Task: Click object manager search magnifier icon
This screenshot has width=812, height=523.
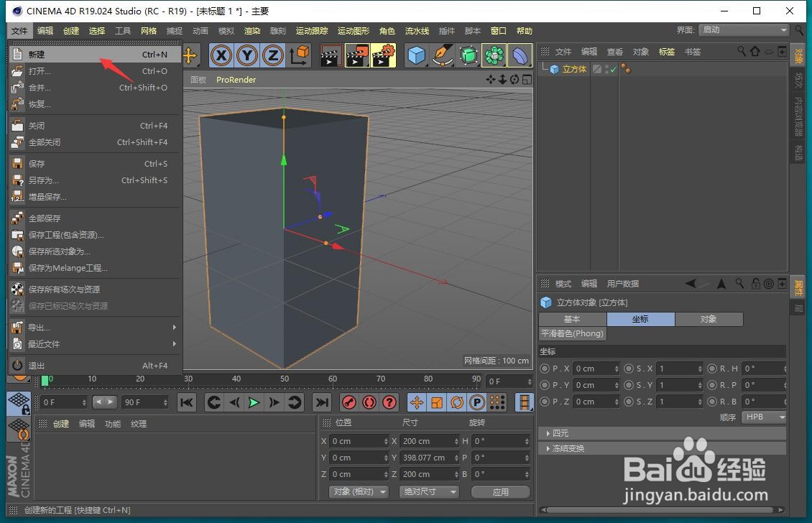Action: pyautogui.click(x=742, y=51)
